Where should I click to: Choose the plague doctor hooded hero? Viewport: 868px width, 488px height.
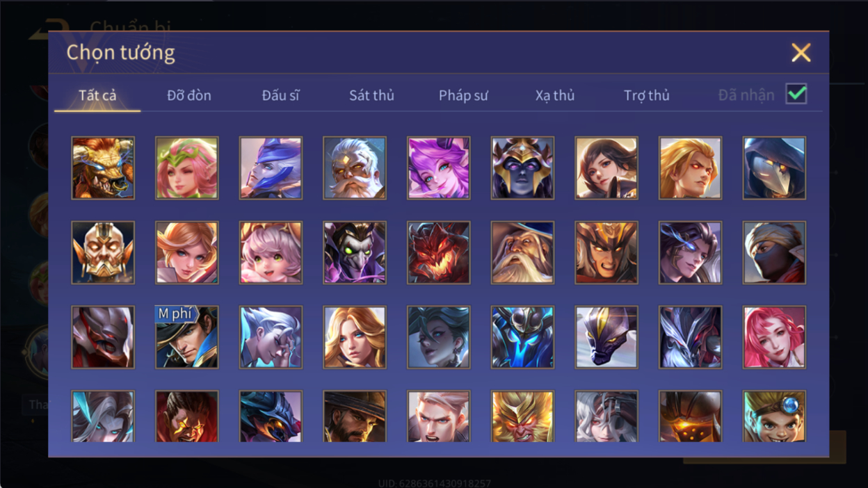[774, 168]
